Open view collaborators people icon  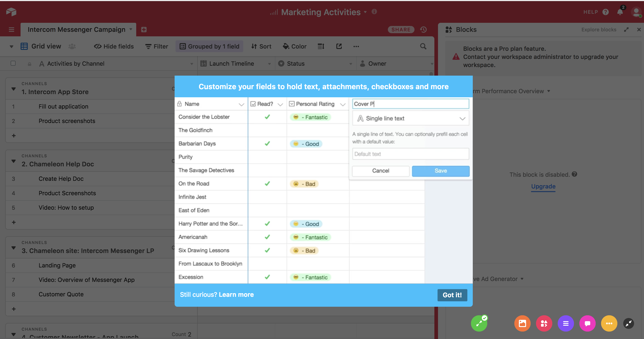(x=72, y=46)
